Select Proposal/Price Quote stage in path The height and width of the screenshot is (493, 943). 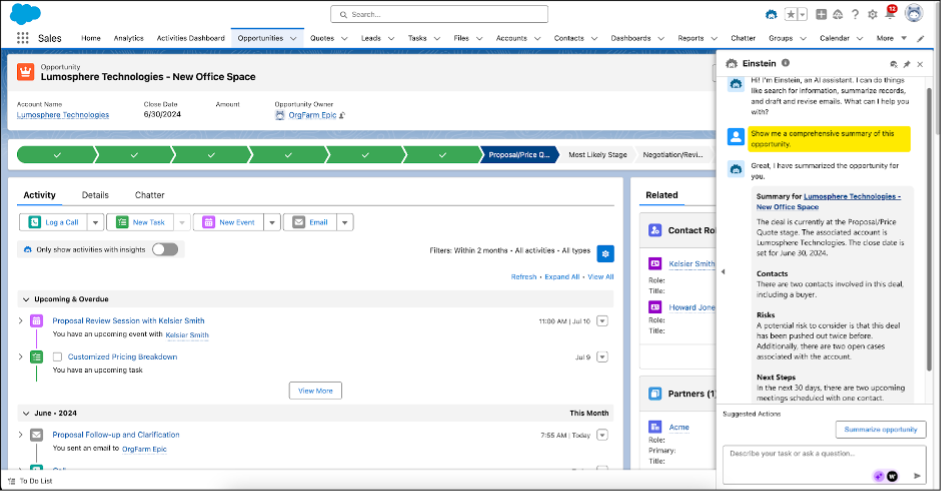click(x=519, y=155)
